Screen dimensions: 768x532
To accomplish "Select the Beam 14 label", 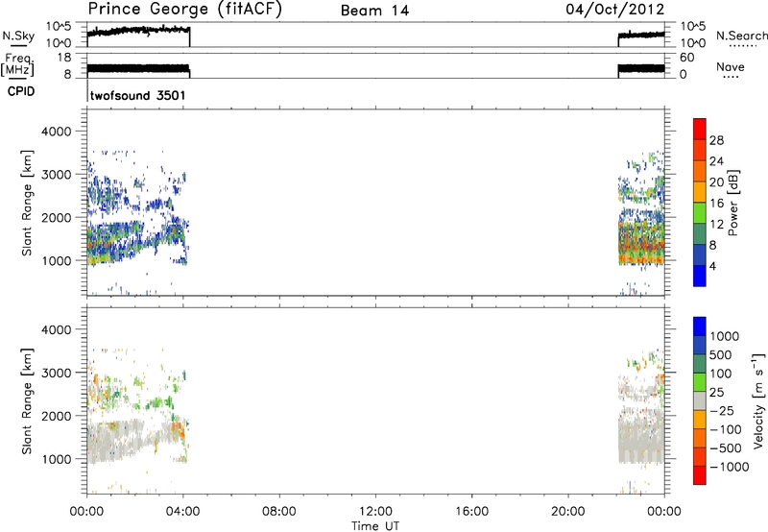I will (374, 11).
